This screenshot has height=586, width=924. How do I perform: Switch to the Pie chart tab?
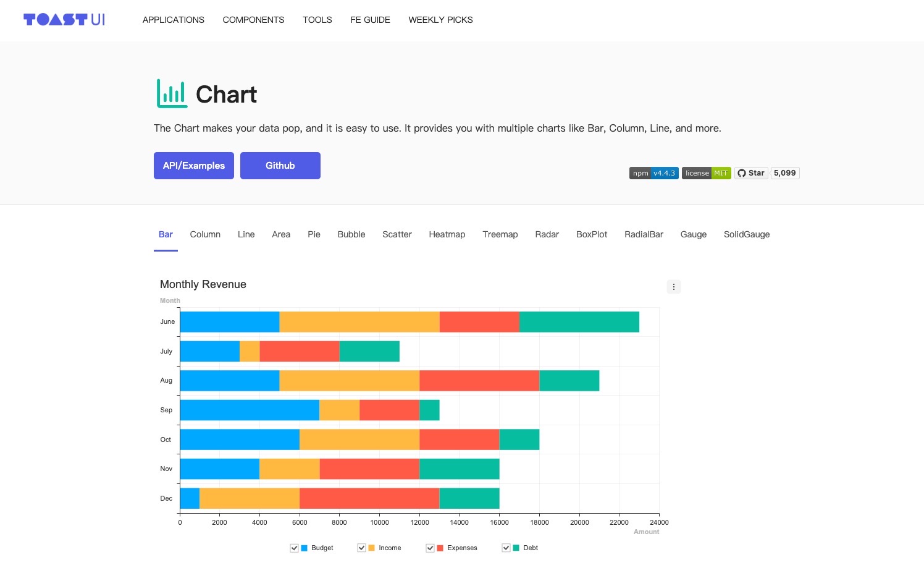click(x=314, y=234)
